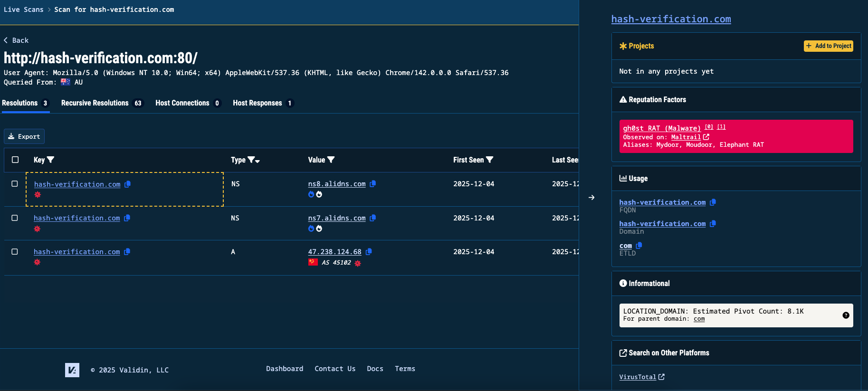Open the Docs footer link

click(375, 369)
